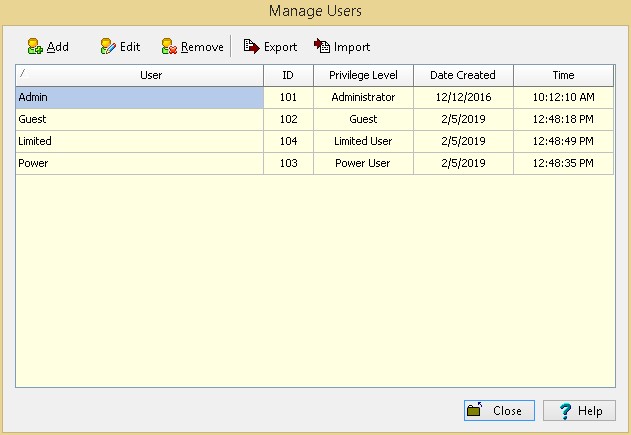The image size is (631, 435).
Task: Click the Administrator privilege level cell
Action: (363, 98)
